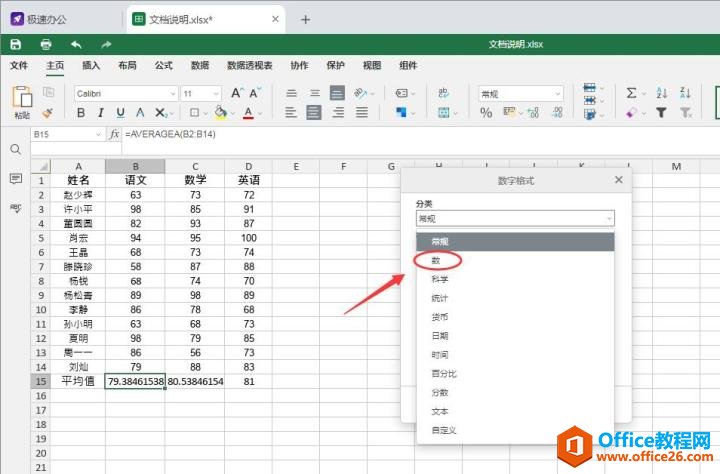Align text left
720x474 pixels.
pyautogui.click(x=290, y=113)
